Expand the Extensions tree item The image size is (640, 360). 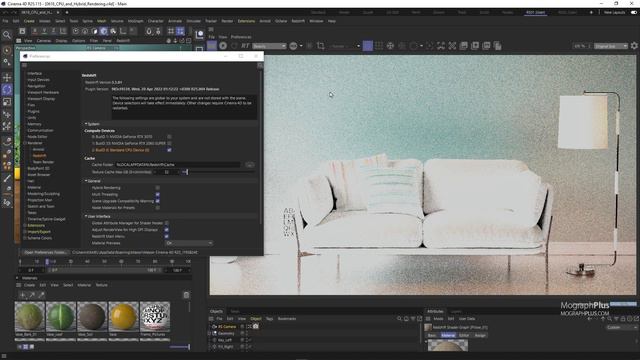click(x=25, y=225)
